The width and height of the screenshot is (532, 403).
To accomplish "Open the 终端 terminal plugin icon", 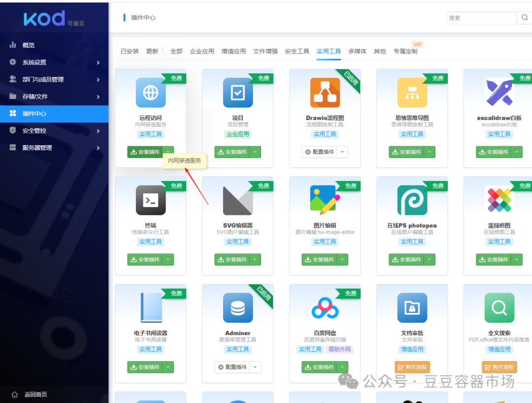I will click(x=151, y=200).
